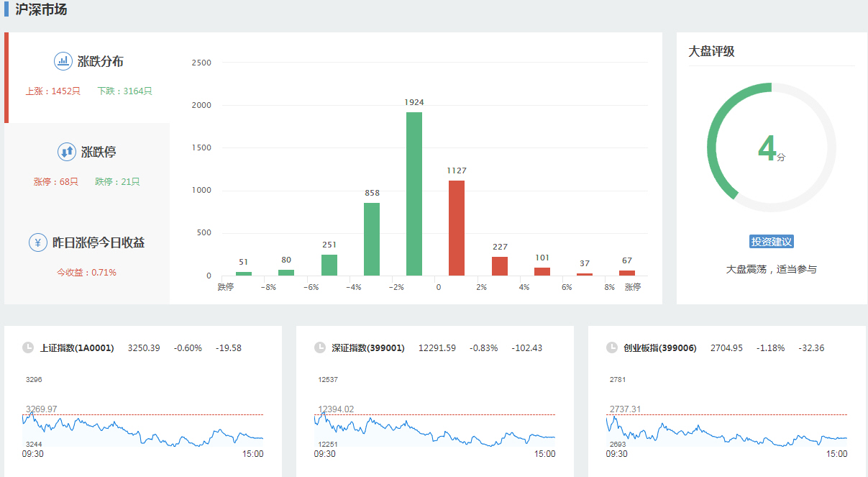Click the clock icon next to 上证指数
868x477 pixels.
[28, 347]
